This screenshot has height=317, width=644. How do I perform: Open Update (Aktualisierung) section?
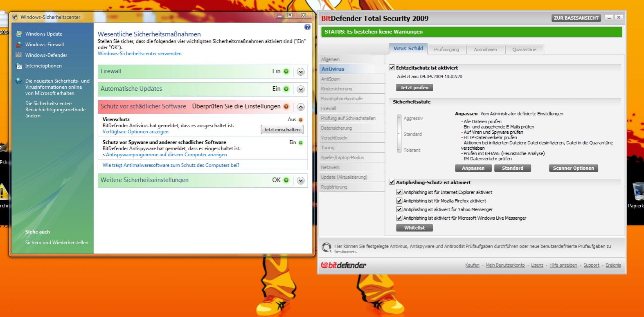pyautogui.click(x=352, y=177)
